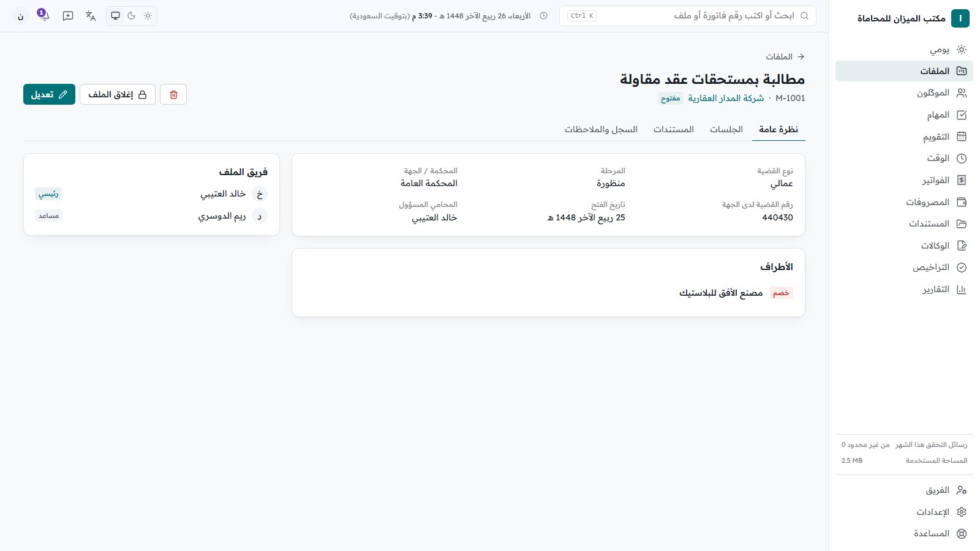Open the feedback message icon
The image size is (980, 551).
(x=68, y=16)
